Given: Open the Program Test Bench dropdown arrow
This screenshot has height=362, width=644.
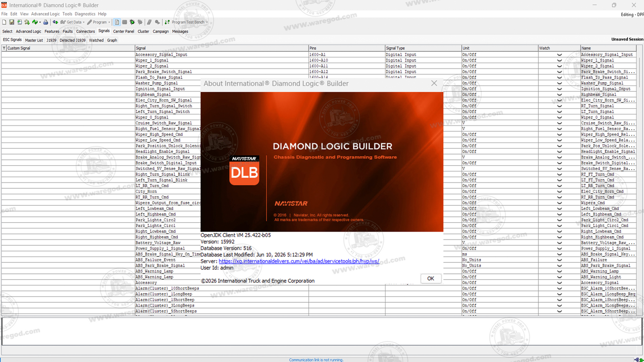Looking at the screenshot, I should [207, 22].
